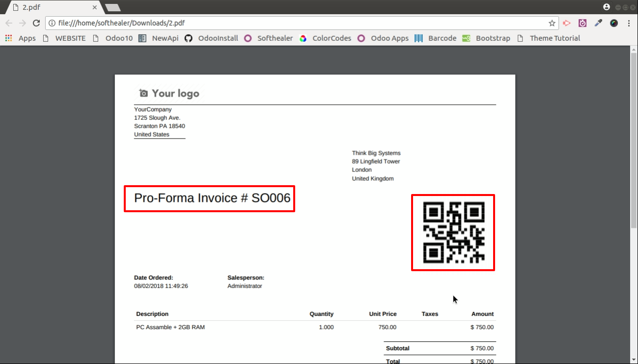Click the Salesperson label
Screen dimensions: 638x364
tap(246, 278)
